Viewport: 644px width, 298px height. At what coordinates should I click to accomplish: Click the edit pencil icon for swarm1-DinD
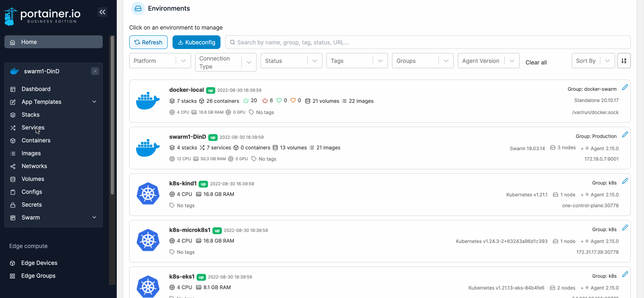(x=625, y=135)
